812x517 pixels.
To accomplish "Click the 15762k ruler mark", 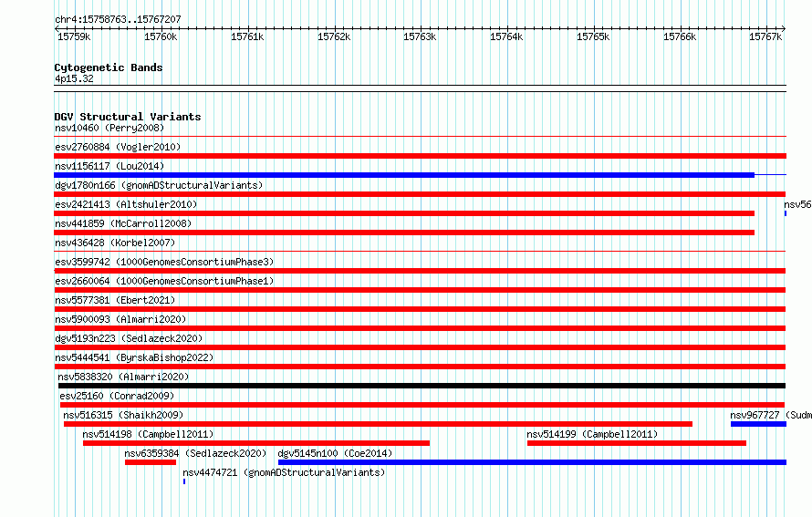I will coord(334,36).
